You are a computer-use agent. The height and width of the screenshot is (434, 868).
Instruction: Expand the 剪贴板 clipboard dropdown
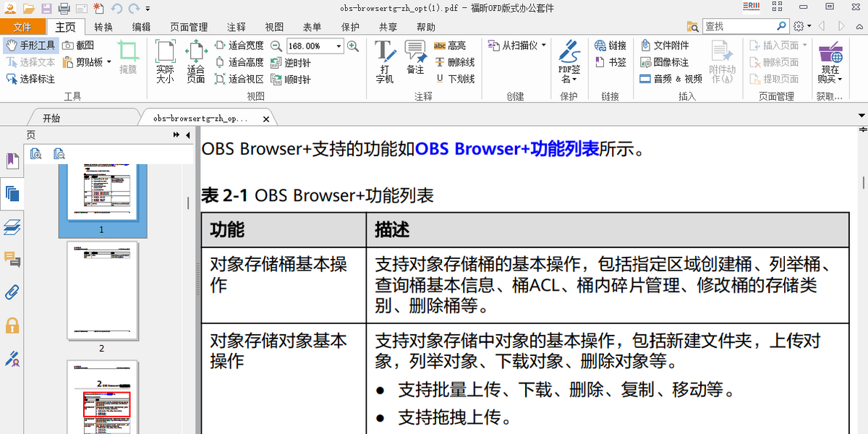coord(109,62)
